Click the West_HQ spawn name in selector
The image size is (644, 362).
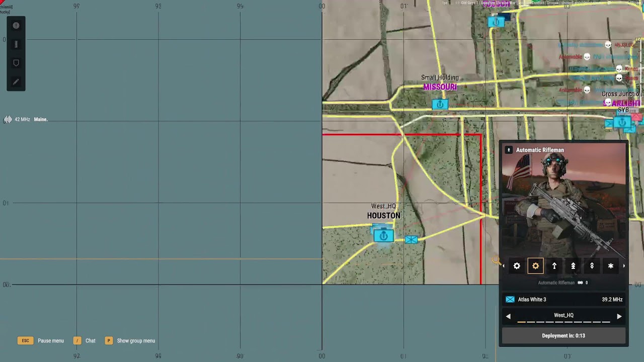pyautogui.click(x=563, y=315)
